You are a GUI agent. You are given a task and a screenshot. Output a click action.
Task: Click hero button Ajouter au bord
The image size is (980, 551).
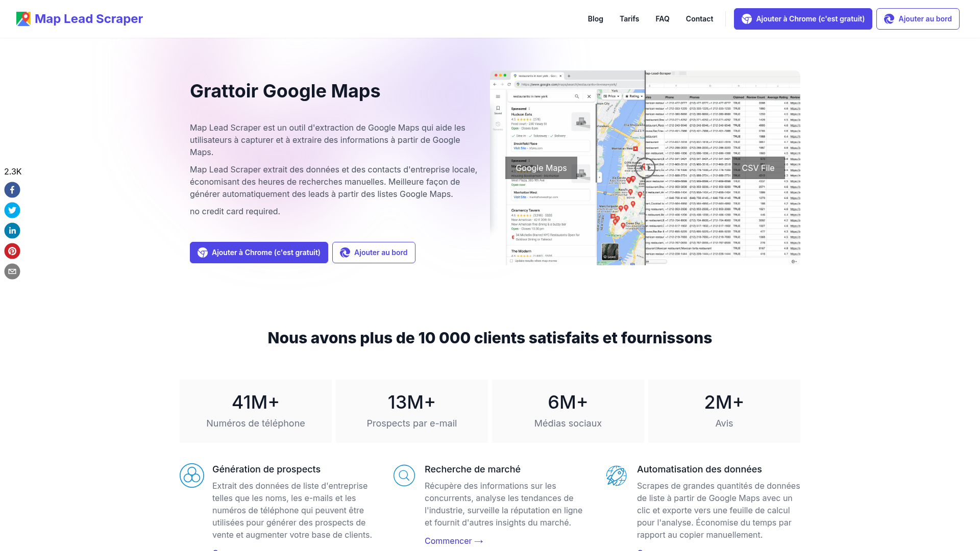[374, 253]
